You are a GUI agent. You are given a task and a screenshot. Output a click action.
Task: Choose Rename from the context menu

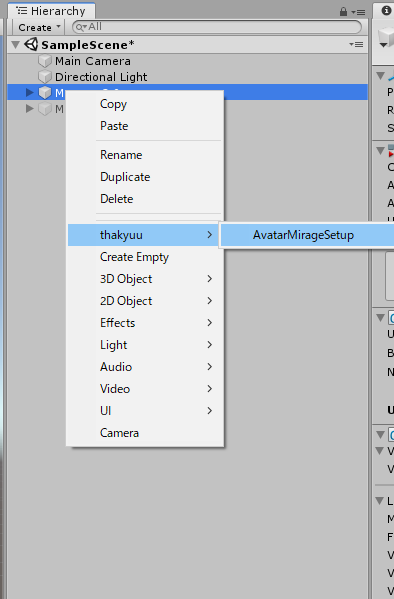[x=145, y=155]
